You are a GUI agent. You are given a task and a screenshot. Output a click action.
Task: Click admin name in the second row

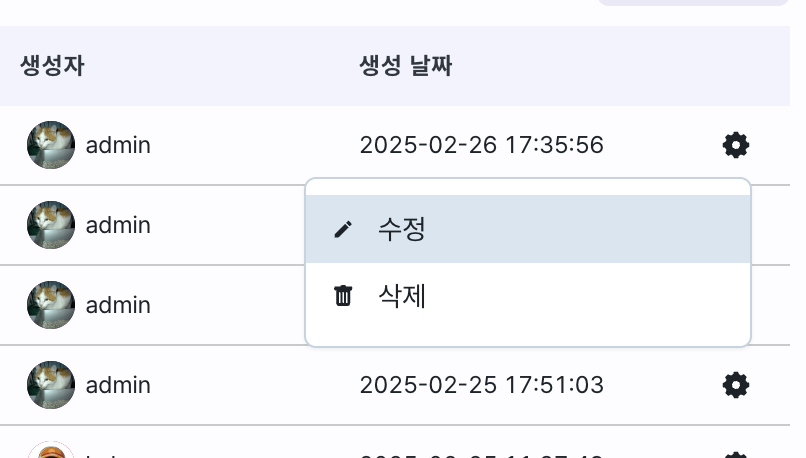click(118, 225)
